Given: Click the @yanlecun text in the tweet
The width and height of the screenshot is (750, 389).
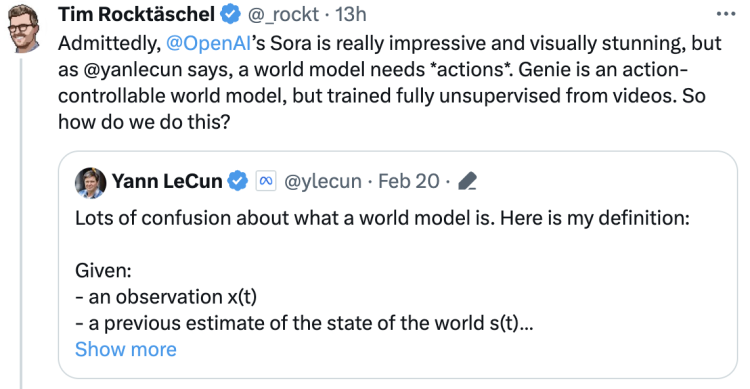Looking at the screenshot, I should coord(133,70).
